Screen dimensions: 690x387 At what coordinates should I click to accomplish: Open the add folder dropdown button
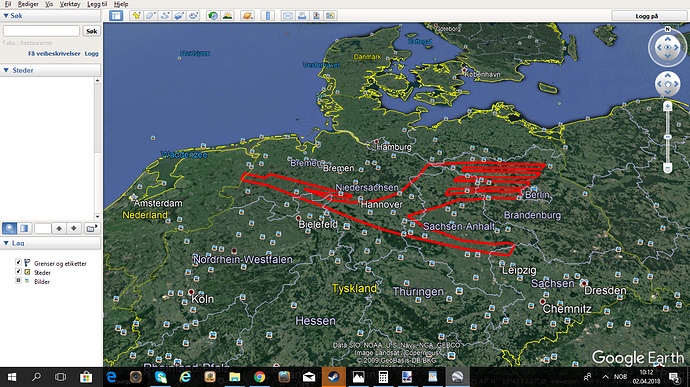point(92,228)
